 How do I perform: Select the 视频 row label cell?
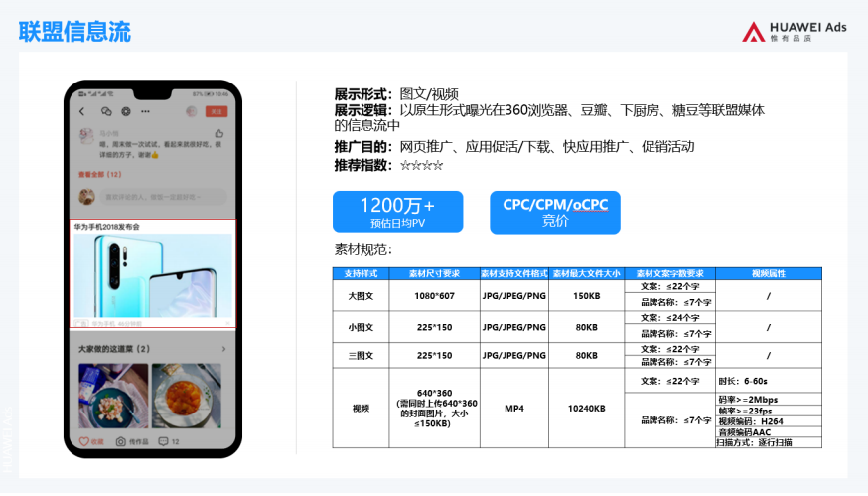coord(361,408)
